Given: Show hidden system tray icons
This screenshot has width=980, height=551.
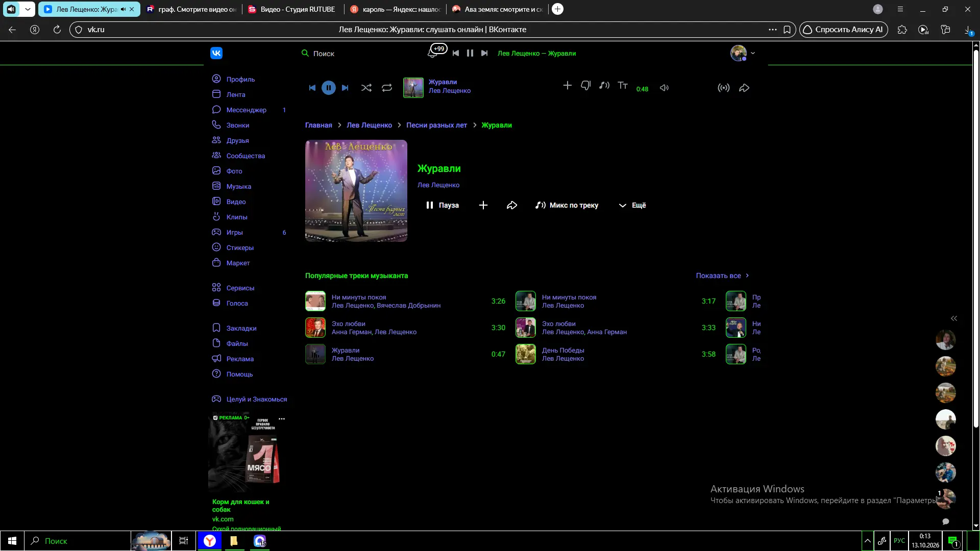Looking at the screenshot, I should [867, 541].
